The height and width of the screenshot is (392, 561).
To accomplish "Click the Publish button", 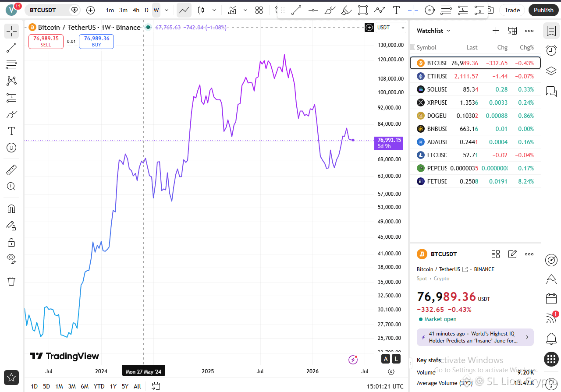I will (543, 10).
